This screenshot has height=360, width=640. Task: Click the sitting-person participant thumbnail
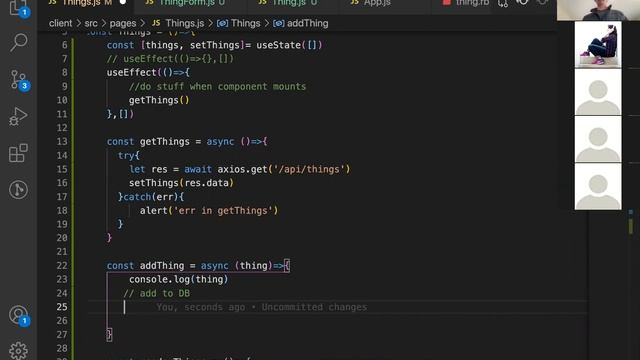click(x=598, y=44)
